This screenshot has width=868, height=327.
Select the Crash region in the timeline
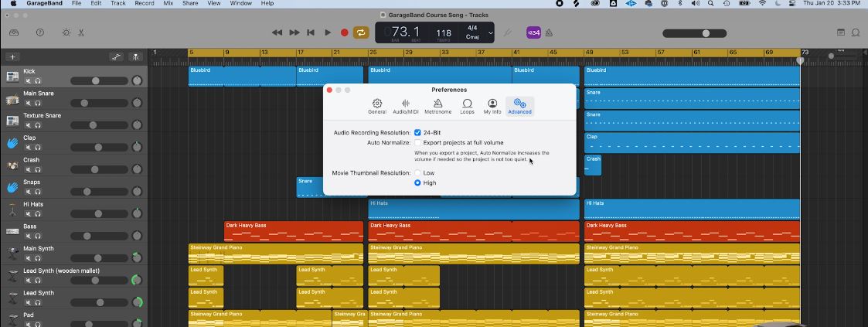[593, 165]
